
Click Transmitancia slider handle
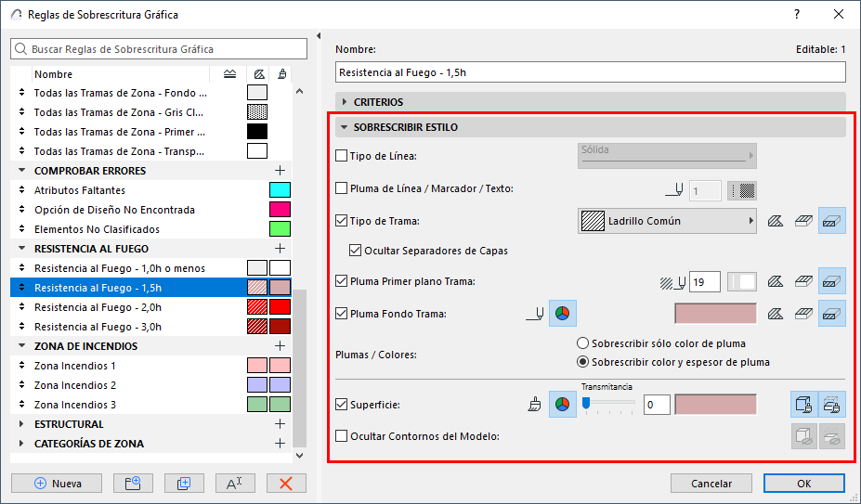(x=586, y=404)
